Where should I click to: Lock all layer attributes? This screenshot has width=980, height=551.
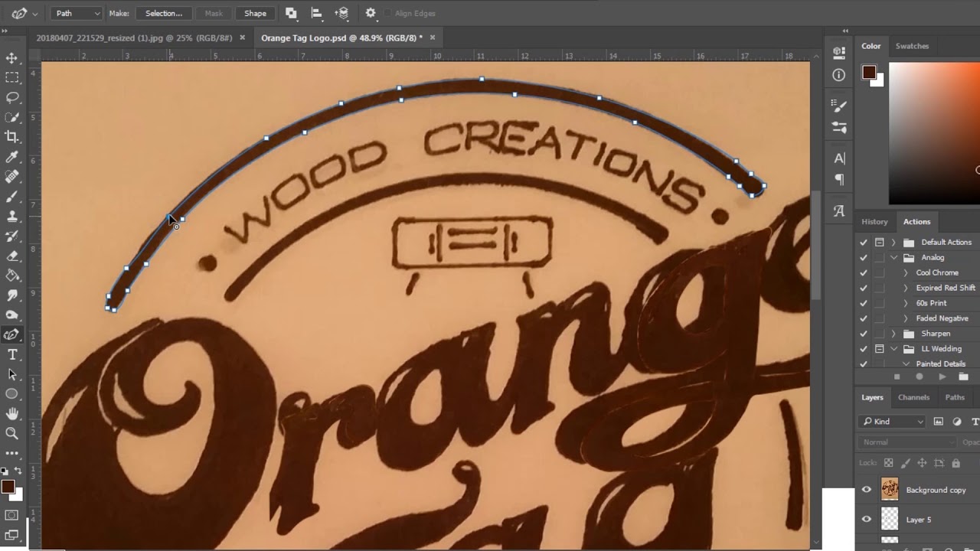955,463
